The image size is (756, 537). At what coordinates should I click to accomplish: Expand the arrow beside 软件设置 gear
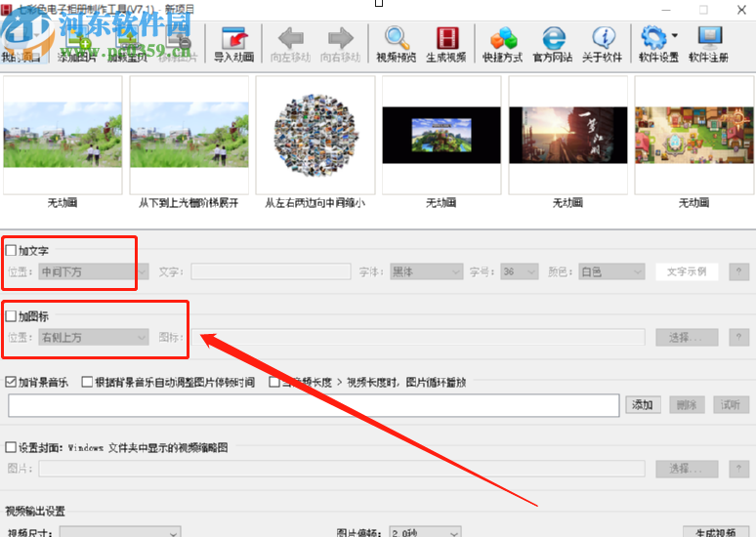point(675,35)
